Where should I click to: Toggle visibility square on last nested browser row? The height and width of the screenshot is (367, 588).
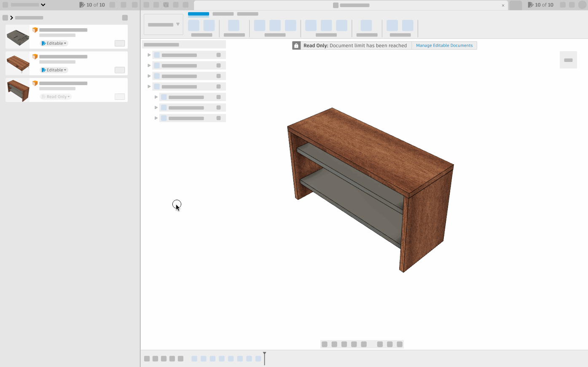pos(218,118)
